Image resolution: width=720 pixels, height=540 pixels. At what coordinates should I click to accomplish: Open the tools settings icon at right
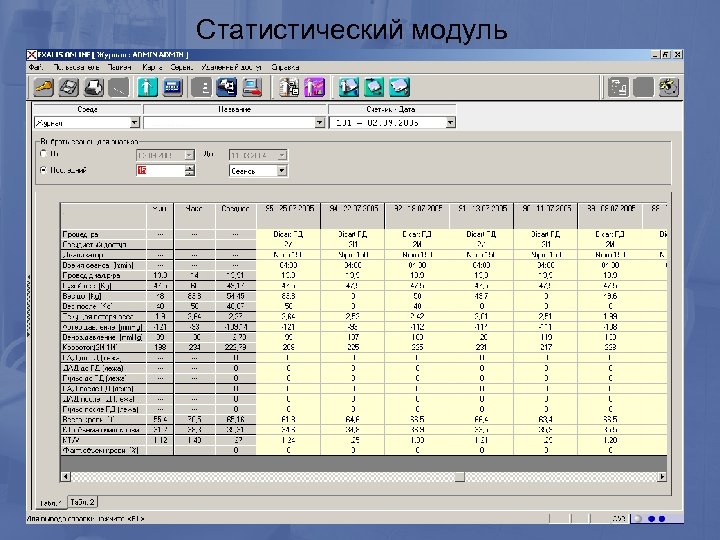pyautogui.click(x=668, y=87)
